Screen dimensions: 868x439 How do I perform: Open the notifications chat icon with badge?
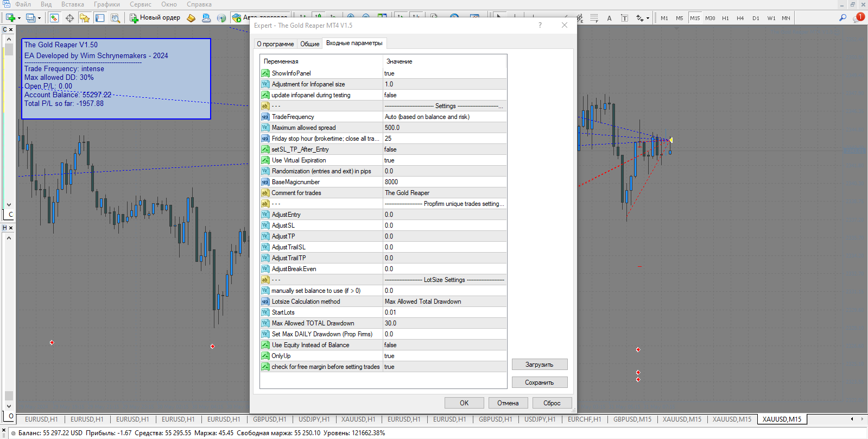[x=858, y=17]
